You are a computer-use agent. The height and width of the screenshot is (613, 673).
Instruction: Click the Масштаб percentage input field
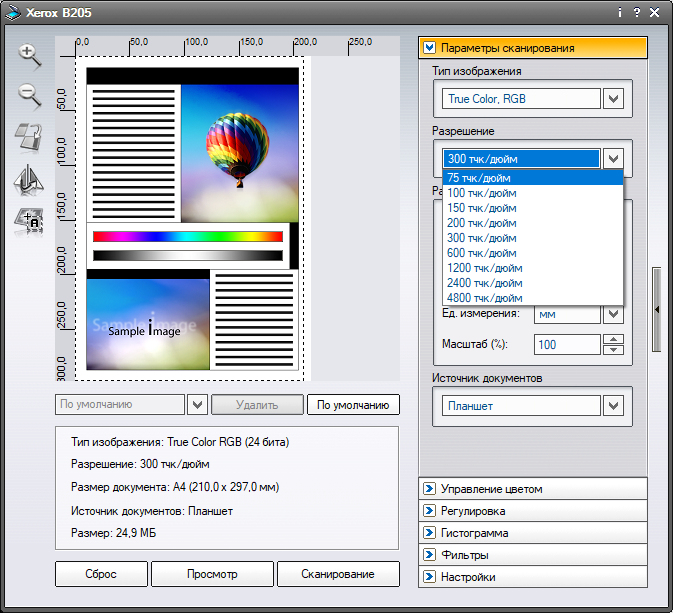pos(567,345)
